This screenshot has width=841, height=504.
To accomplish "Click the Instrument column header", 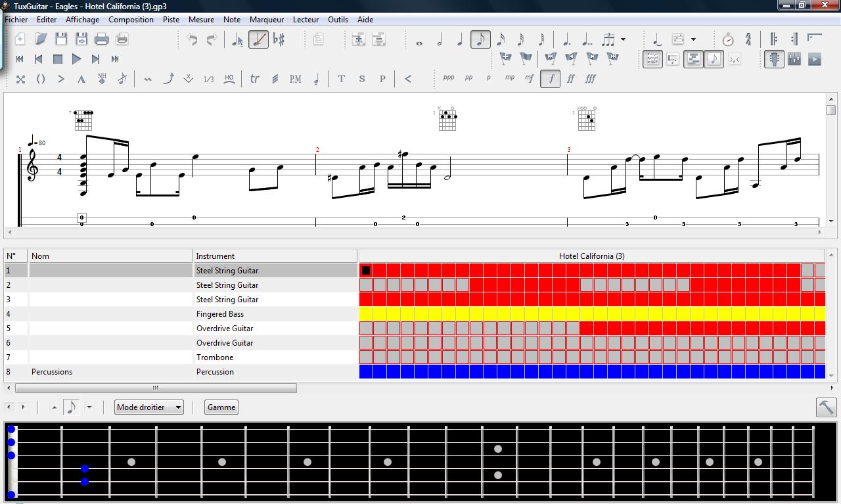I will 275,256.
